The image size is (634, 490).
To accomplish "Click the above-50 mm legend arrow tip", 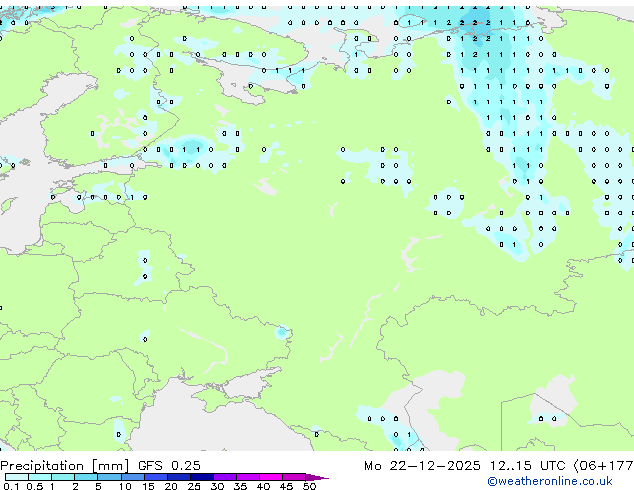I will (317, 477).
